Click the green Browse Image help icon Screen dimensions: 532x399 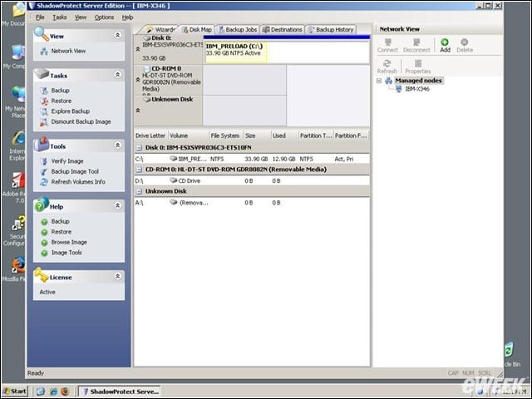click(x=44, y=243)
